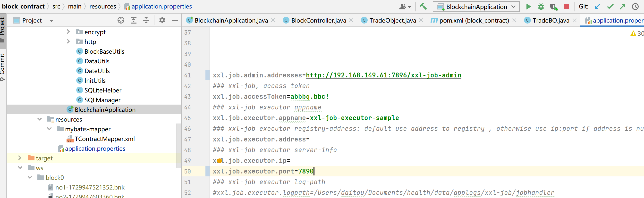
Task: Toggle the Commit tool window sidebar tab
Action: click(3, 67)
